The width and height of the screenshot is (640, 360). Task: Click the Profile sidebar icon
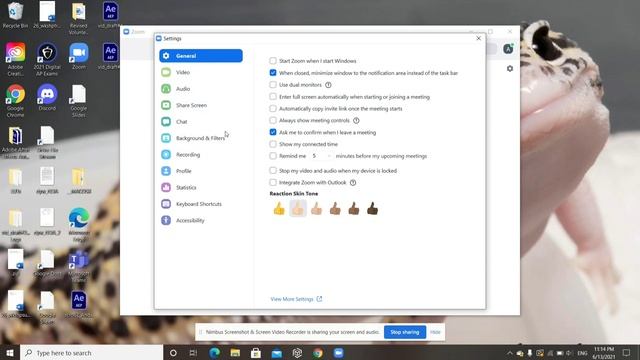[x=166, y=171]
